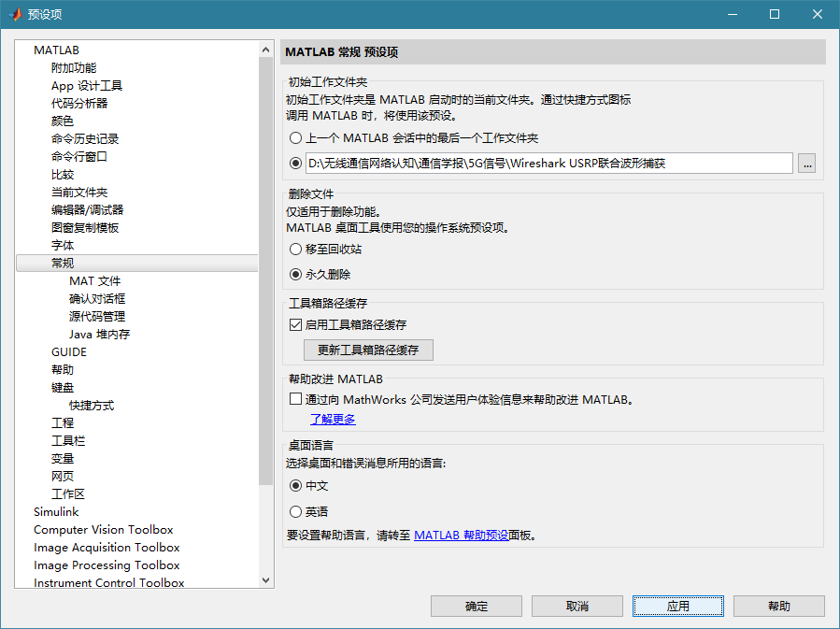Minimize the 预设项 window
The image size is (840, 629).
pos(733,14)
